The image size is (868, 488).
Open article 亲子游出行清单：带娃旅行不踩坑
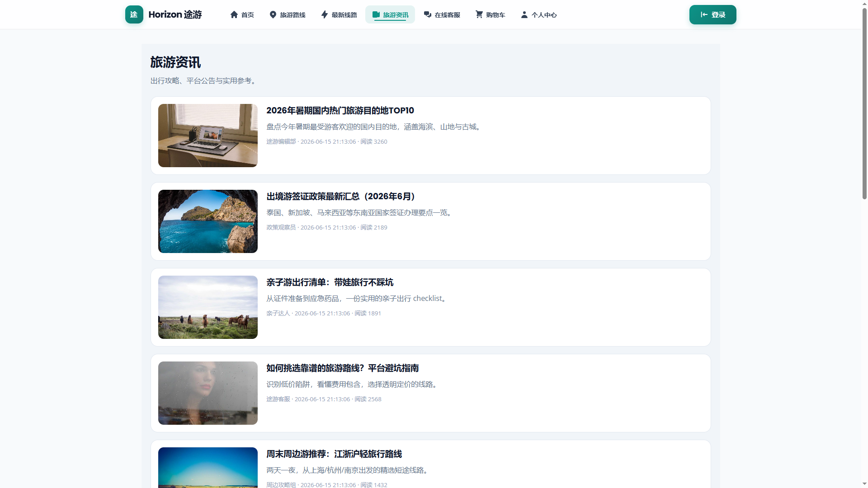pos(330,282)
